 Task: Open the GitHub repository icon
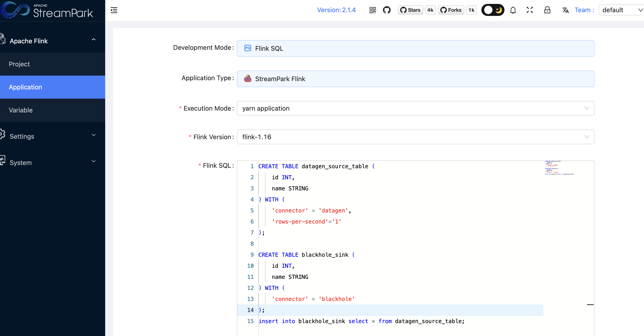coord(387,10)
